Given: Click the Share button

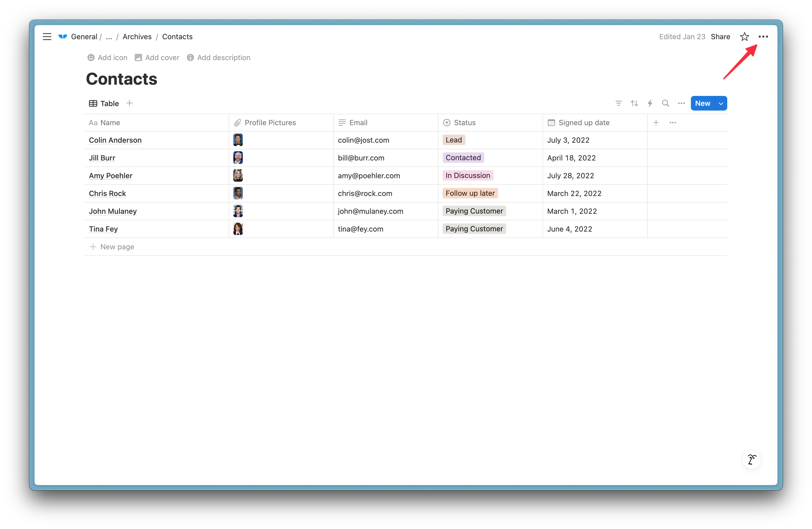Looking at the screenshot, I should pos(720,37).
